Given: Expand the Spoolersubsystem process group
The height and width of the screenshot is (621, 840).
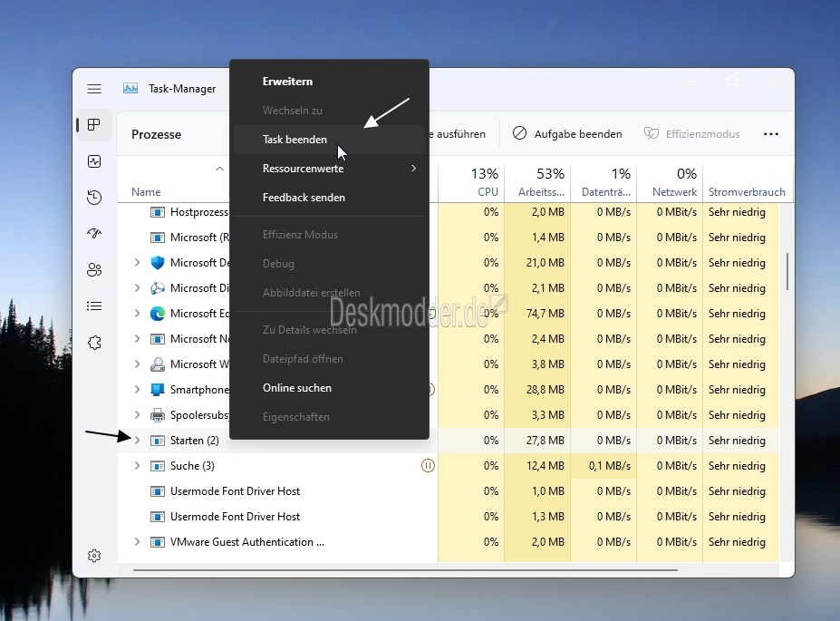Looking at the screenshot, I should (137, 414).
